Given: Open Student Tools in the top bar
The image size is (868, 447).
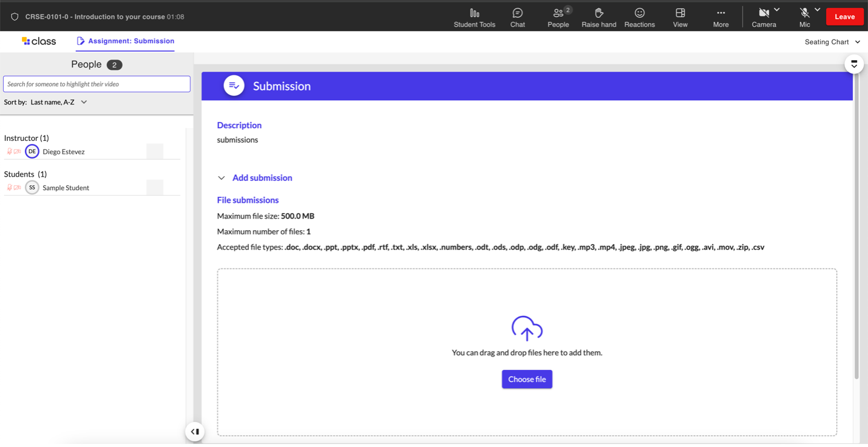Looking at the screenshot, I should (x=474, y=18).
